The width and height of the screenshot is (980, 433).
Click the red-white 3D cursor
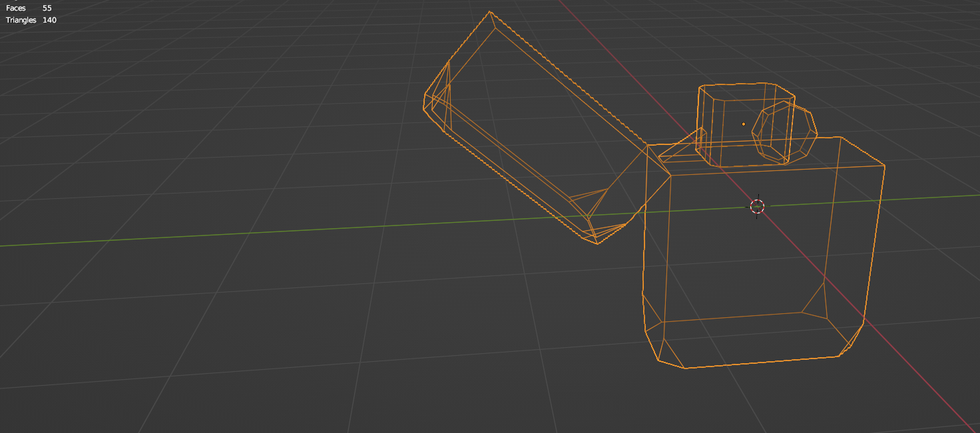click(757, 206)
